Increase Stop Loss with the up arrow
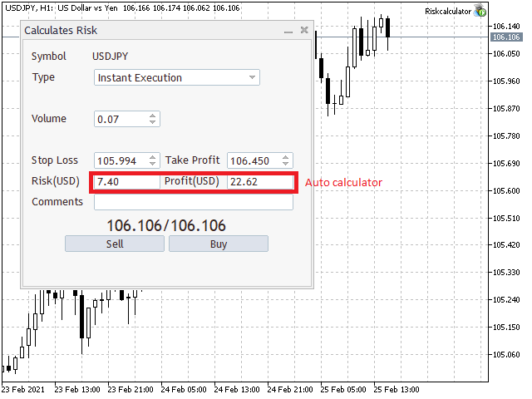The image size is (532, 399). click(x=153, y=157)
